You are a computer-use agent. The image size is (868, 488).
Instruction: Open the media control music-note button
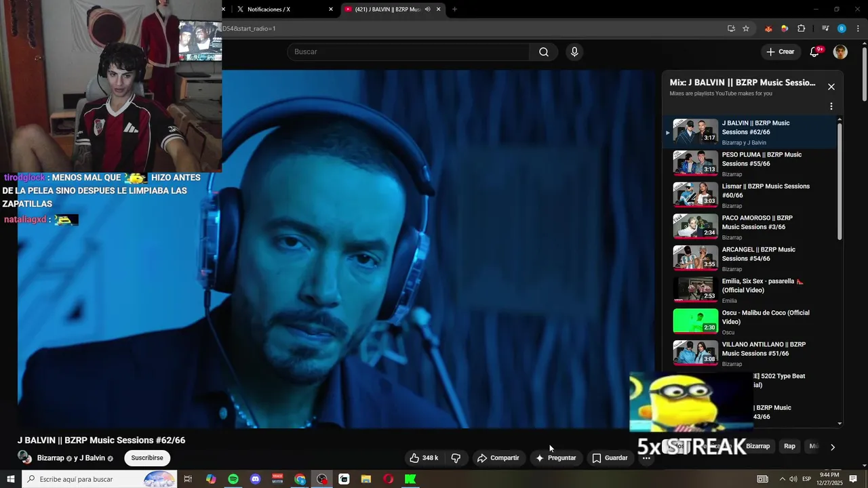pos(825,28)
